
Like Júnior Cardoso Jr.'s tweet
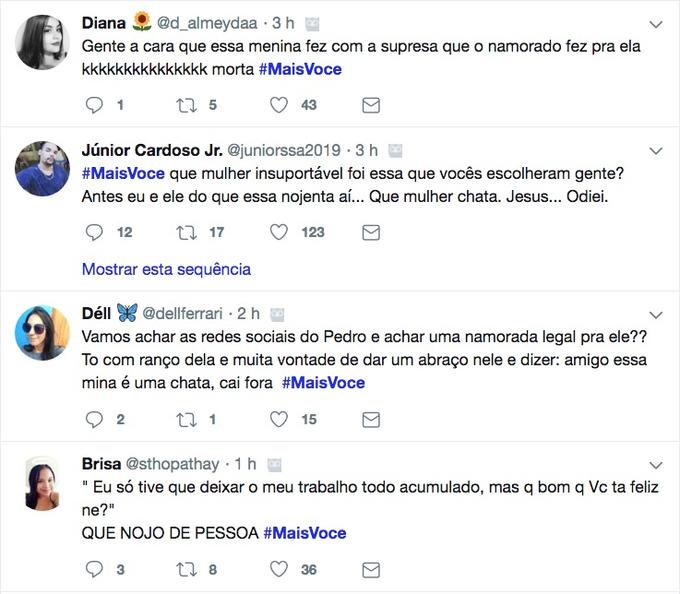coord(279,232)
